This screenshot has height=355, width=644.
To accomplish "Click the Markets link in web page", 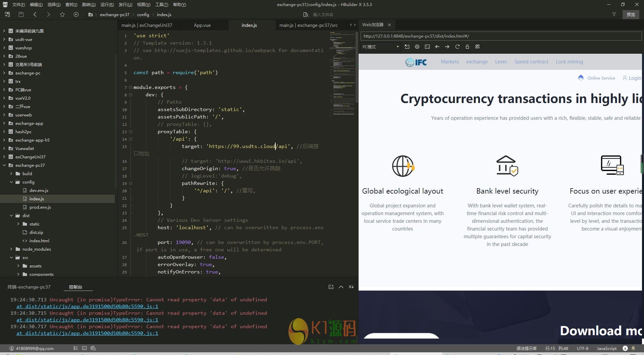I will point(450,62).
